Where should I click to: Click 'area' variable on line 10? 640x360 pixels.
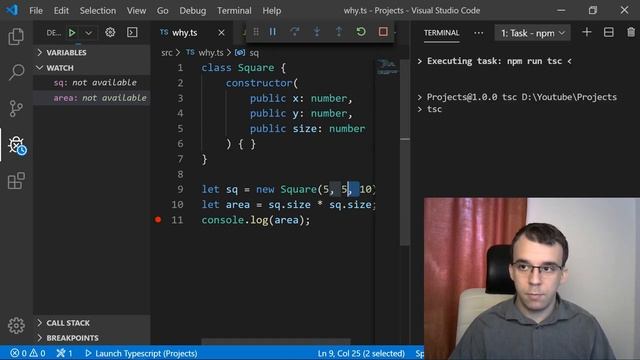point(238,204)
